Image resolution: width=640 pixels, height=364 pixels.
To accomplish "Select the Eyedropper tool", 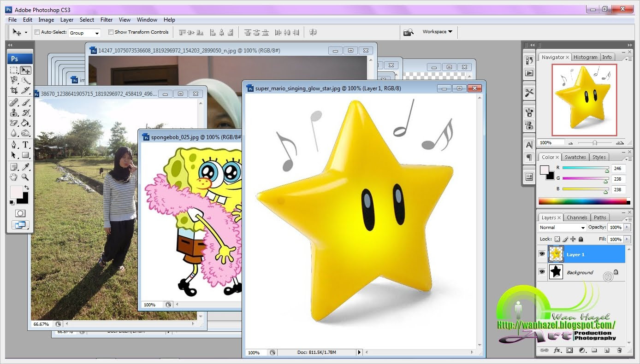I will coord(26,167).
